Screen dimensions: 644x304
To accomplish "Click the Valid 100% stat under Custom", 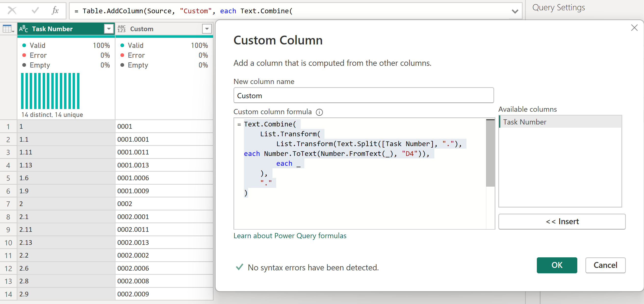I will coord(164,45).
